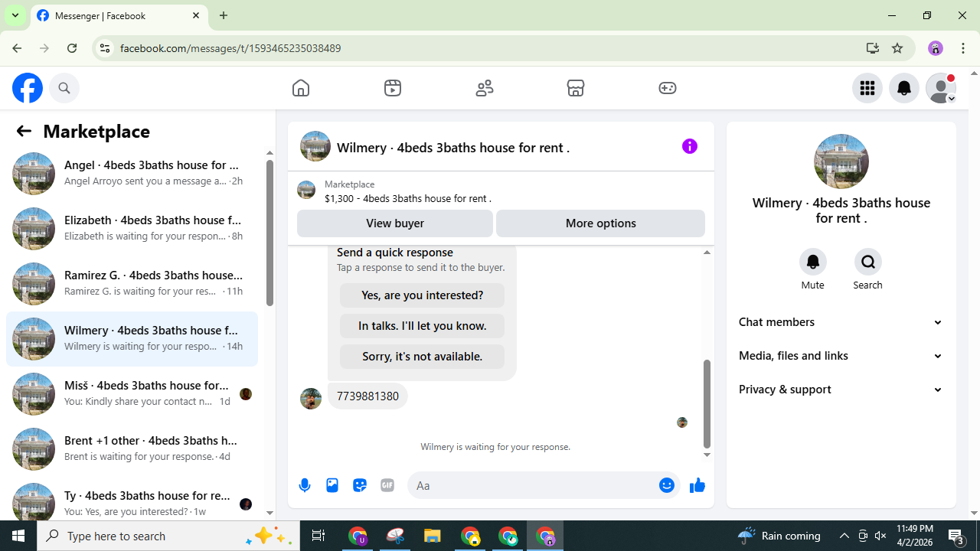Search within the conversation
The width and height of the screenshot is (980, 551).
868,262
